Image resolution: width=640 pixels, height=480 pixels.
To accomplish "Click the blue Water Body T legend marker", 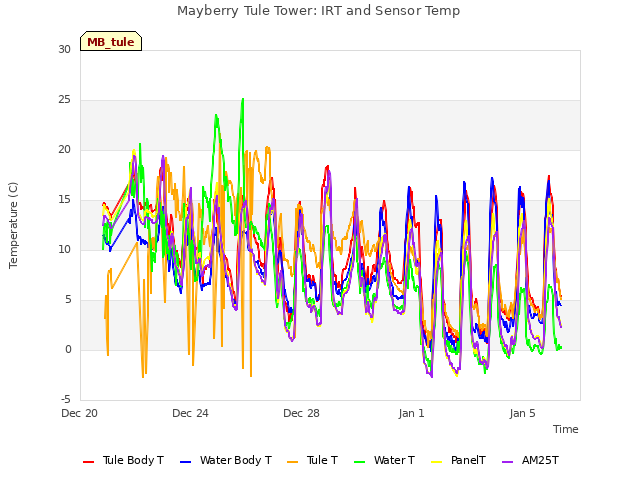I will [x=185, y=462].
